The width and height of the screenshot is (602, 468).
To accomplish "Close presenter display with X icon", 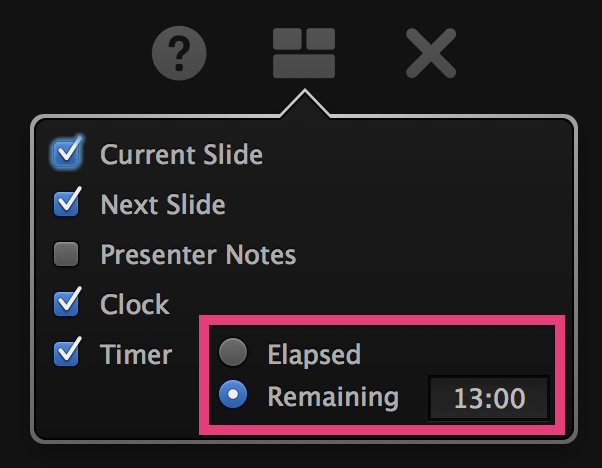I will pyautogui.click(x=431, y=53).
